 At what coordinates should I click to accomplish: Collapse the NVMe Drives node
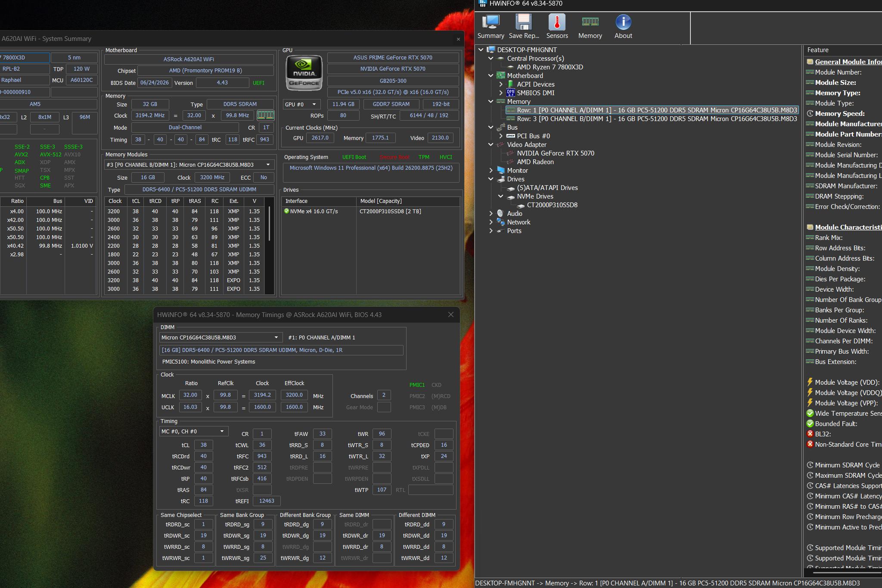500,196
